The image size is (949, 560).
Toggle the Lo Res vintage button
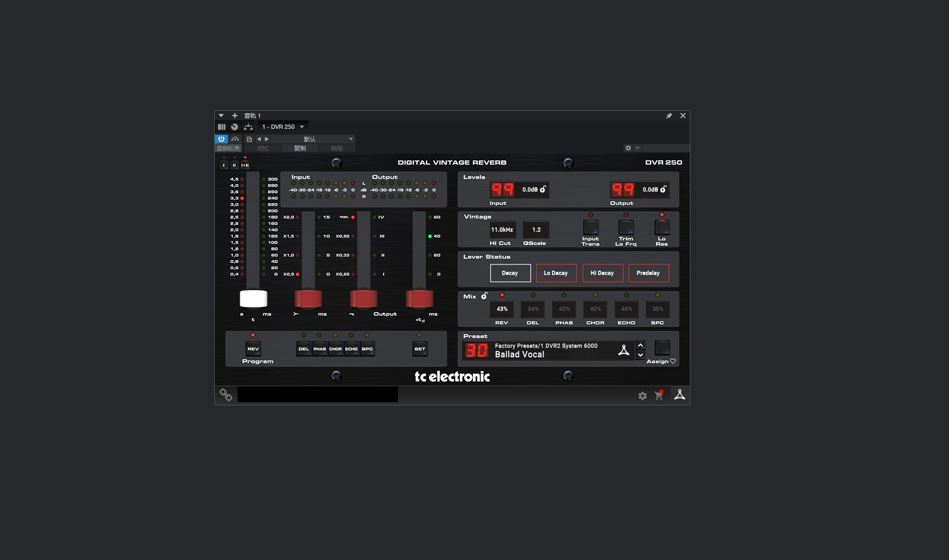(x=662, y=228)
